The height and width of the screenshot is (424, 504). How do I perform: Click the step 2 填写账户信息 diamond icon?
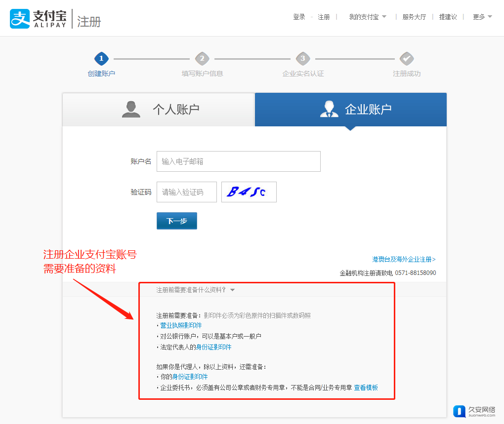click(202, 59)
